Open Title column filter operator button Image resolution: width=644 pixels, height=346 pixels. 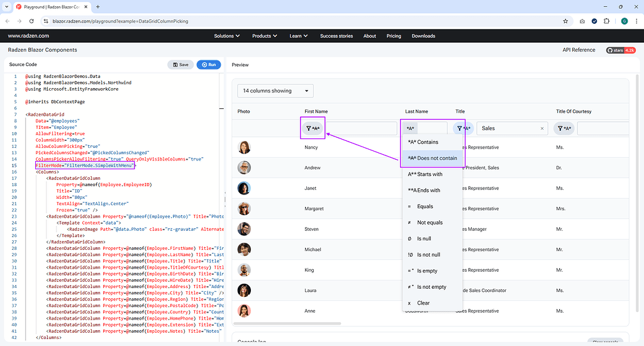pos(464,128)
